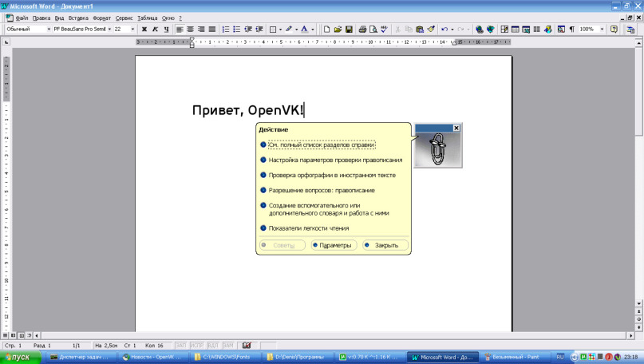Screen dimensions: 644x364
Task: Open the zoom percentage dropdown
Action: pos(602,30)
